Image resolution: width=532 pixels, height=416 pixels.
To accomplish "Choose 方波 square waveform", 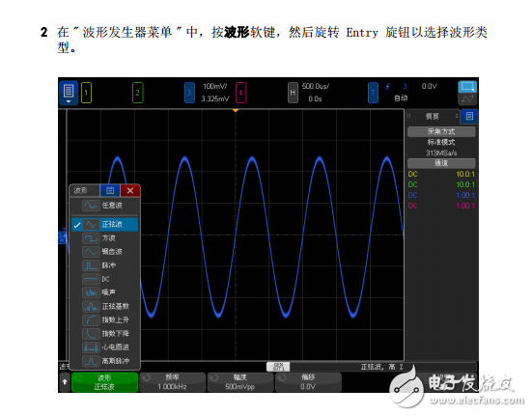I will pos(105,238).
